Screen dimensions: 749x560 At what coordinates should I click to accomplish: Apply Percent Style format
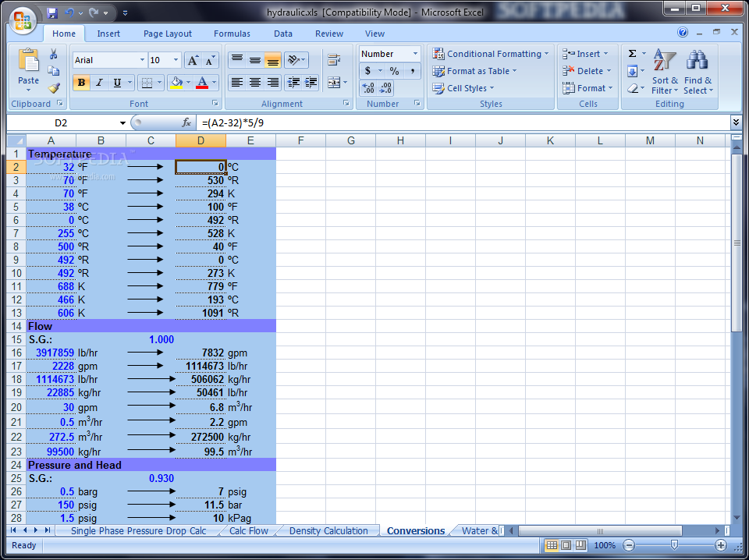[x=394, y=71]
